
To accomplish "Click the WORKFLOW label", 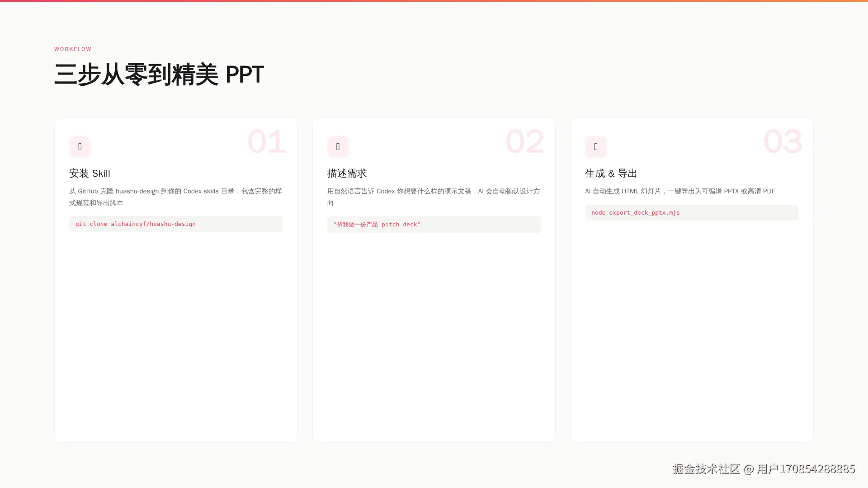I will click(73, 49).
